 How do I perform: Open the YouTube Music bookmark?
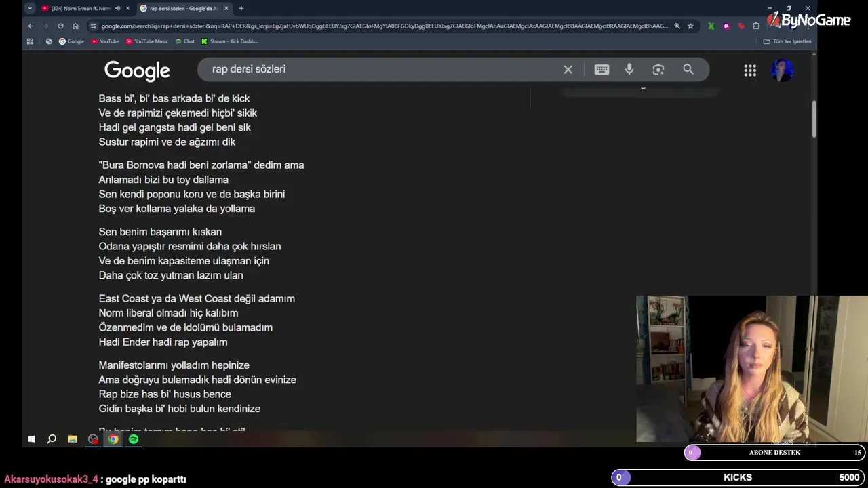pos(147,41)
